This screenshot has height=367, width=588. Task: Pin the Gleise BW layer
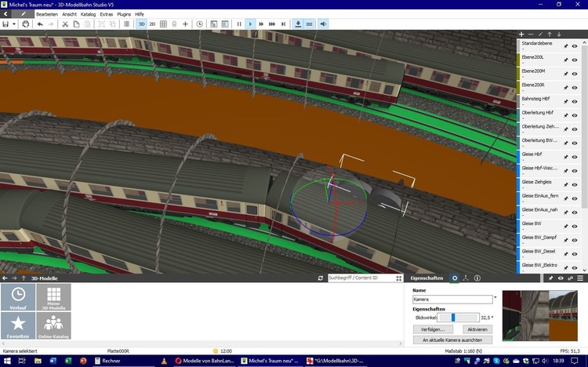click(x=565, y=227)
